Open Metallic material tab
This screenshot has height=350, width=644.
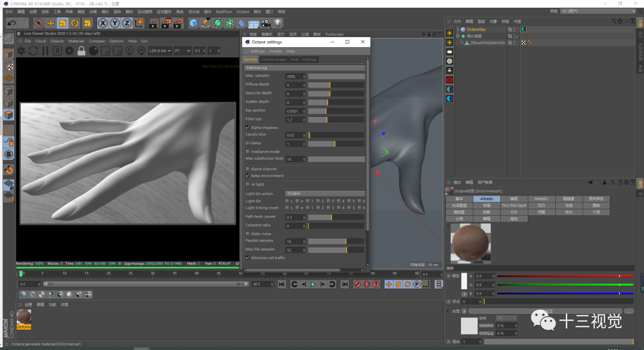point(541,199)
